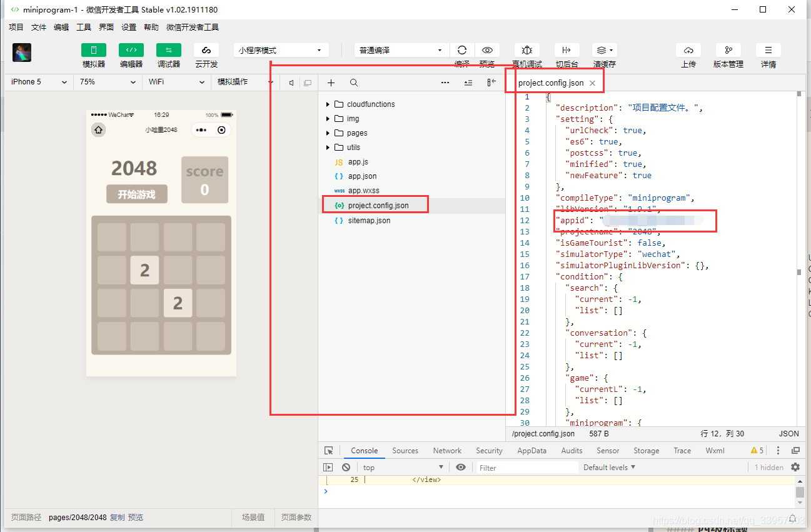Click the preview eye icon
The height and width of the screenshot is (532, 811).
487,50
